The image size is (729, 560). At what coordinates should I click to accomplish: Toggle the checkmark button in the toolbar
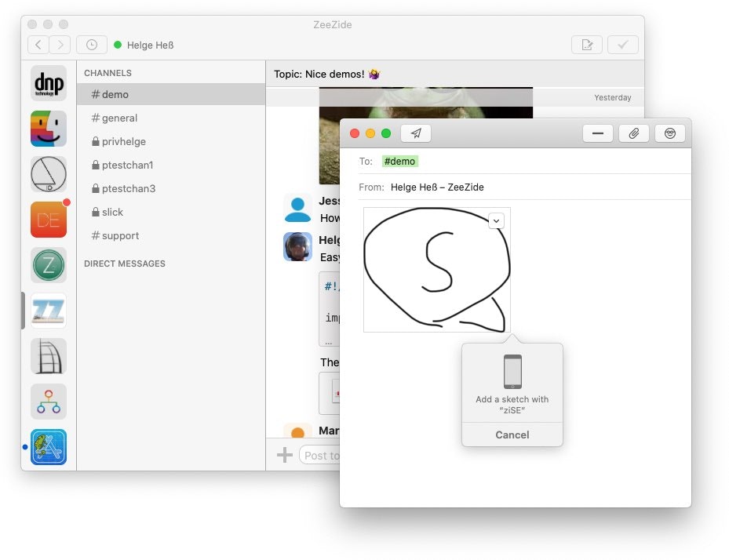622,45
